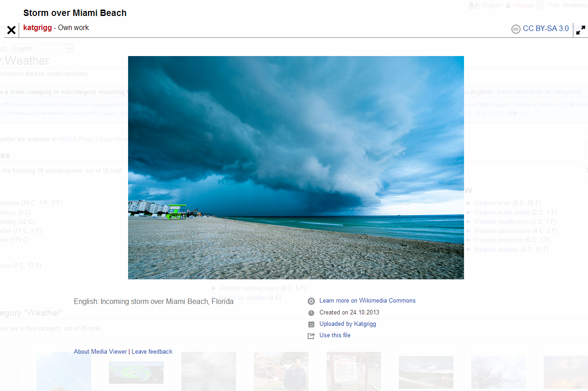The width and height of the screenshot is (588, 391).
Task: Toggle fullscreen view with the arrows icon
Action: click(x=581, y=30)
